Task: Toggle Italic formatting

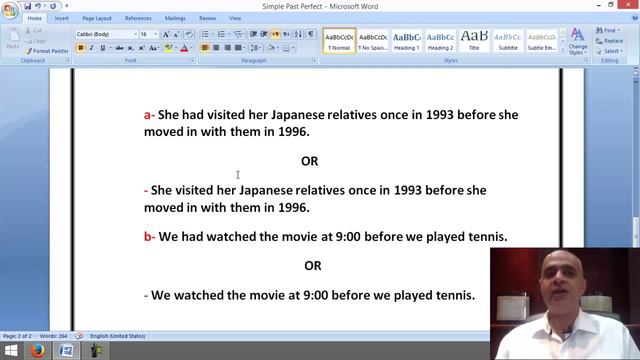Action: (x=91, y=48)
